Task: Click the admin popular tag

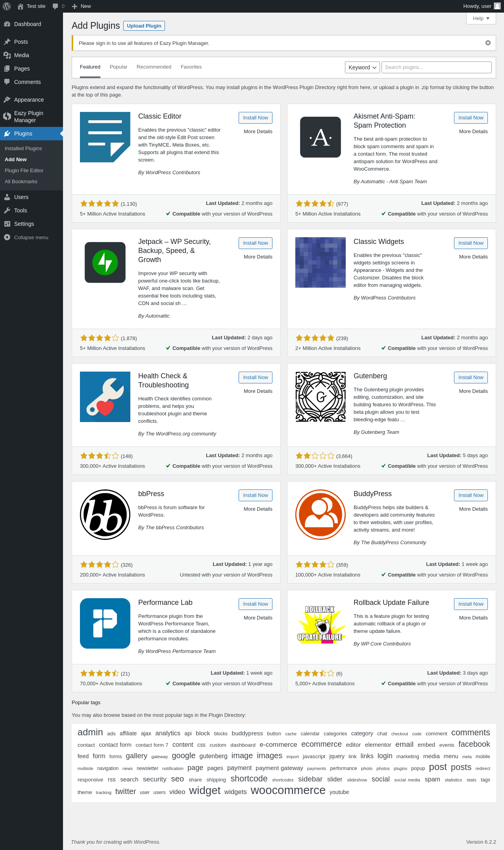Action: pyautogui.click(x=90, y=732)
